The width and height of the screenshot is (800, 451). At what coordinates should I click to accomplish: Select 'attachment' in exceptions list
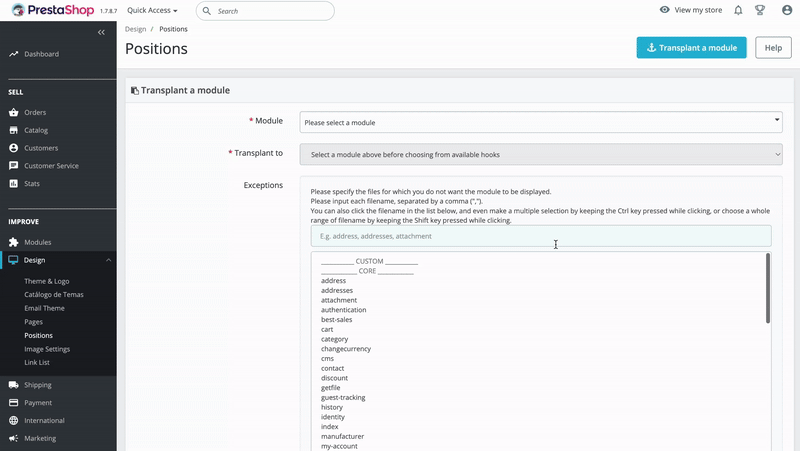click(x=339, y=300)
